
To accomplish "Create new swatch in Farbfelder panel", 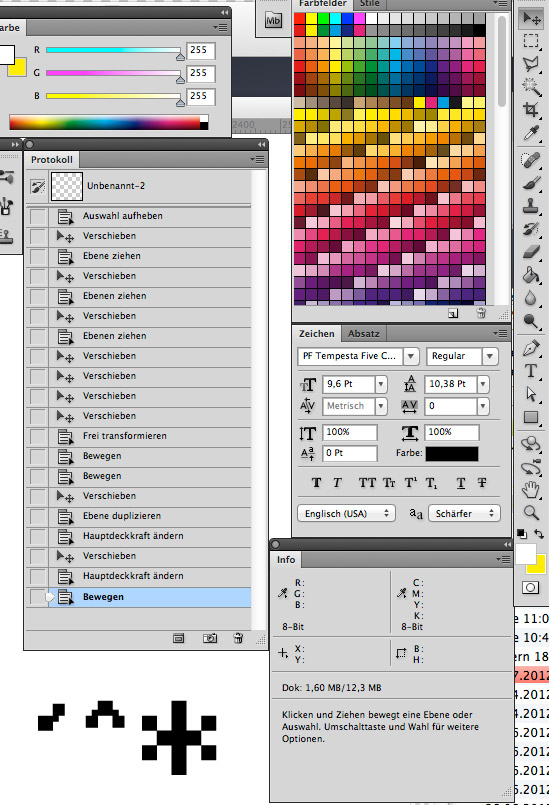I will point(453,313).
